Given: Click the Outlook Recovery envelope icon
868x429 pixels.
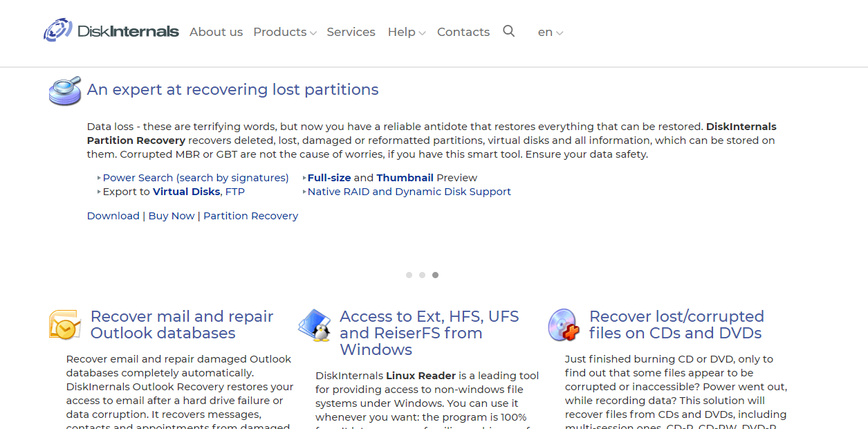Looking at the screenshot, I should (x=65, y=325).
